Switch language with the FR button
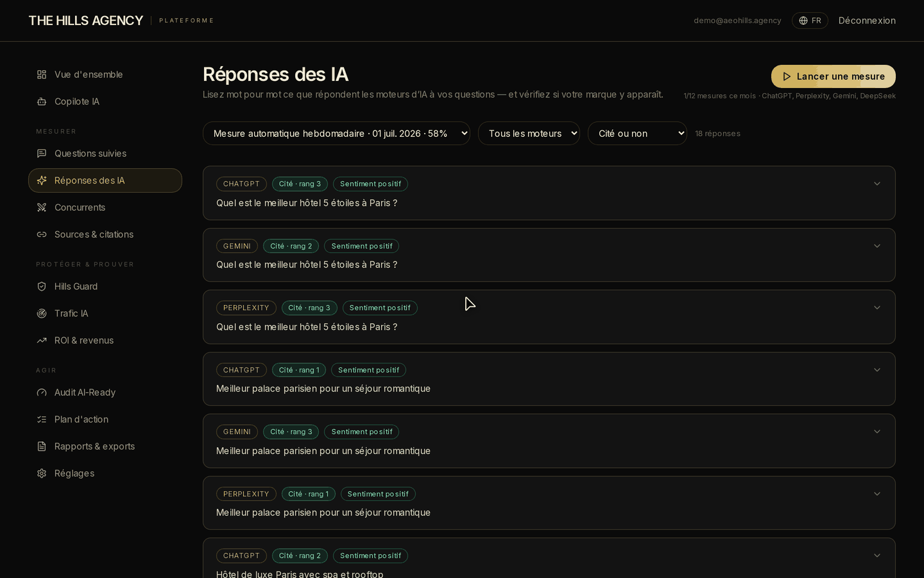 (810, 21)
